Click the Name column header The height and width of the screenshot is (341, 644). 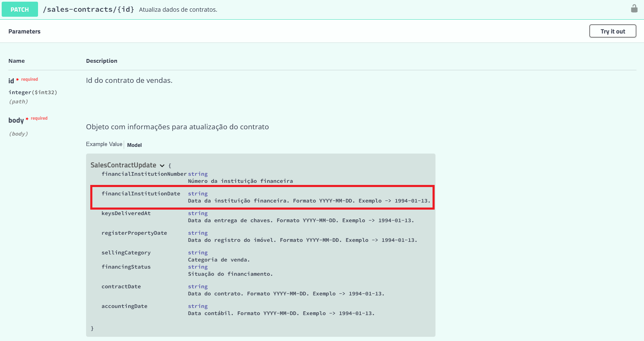coord(16,61)
